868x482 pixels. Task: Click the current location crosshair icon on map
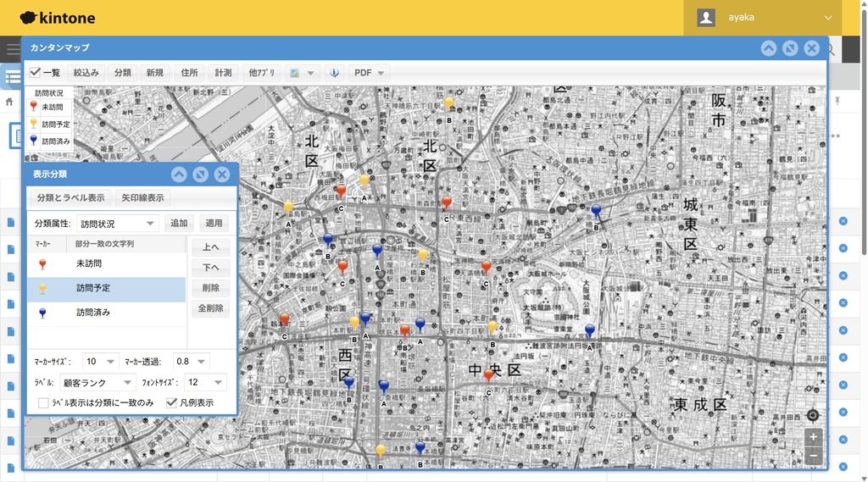813,415
